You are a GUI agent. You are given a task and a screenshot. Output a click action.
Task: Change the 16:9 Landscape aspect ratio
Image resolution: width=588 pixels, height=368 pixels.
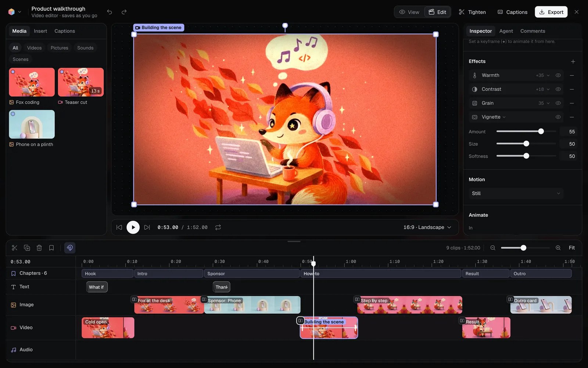coord(427,227)
